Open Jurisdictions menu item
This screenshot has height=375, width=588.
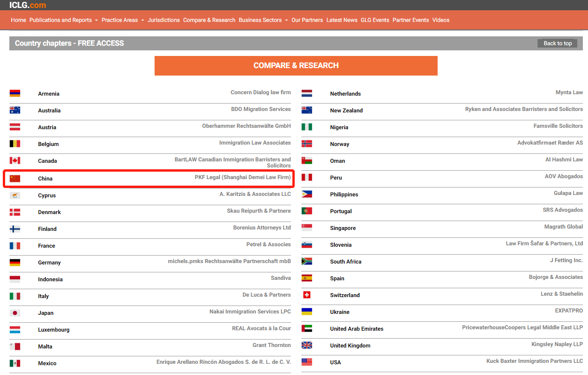pyautogui.click(x=163, y=20)
